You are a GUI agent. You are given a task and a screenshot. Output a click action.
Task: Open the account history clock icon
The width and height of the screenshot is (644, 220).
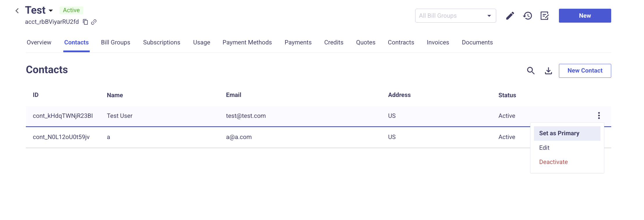click(x=528, y=16)
